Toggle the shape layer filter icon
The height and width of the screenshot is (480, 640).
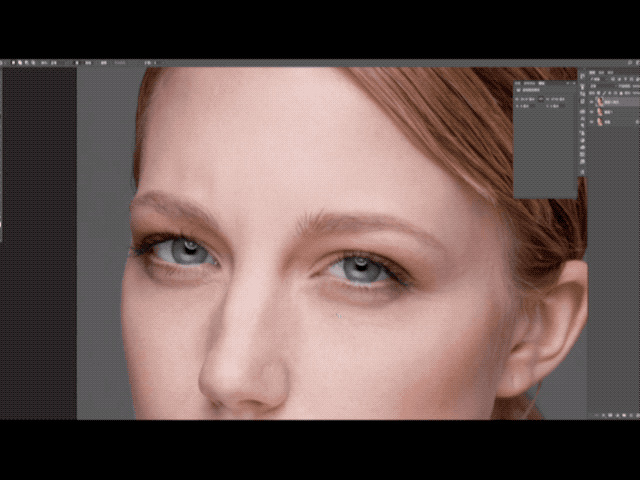(x=631, y=79)
